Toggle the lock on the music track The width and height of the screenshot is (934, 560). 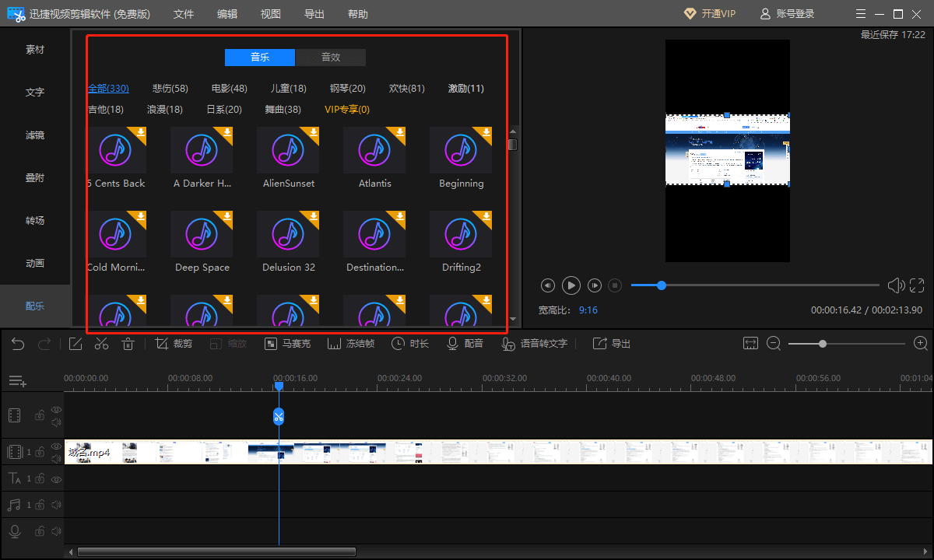(39, 506)
